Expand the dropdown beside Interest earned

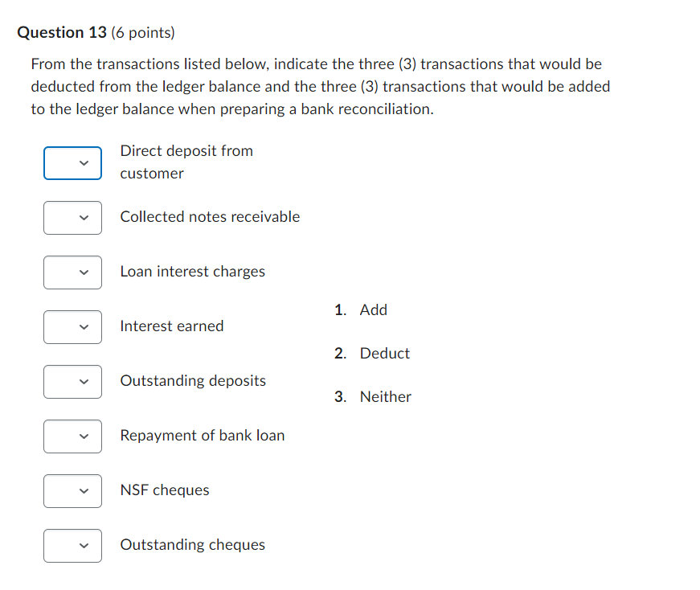[x=72, y=327]
